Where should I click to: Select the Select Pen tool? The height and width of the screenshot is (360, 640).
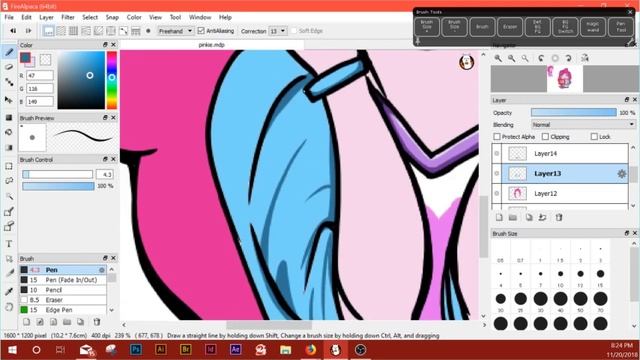pyautogui.click(x=9, y=211)
